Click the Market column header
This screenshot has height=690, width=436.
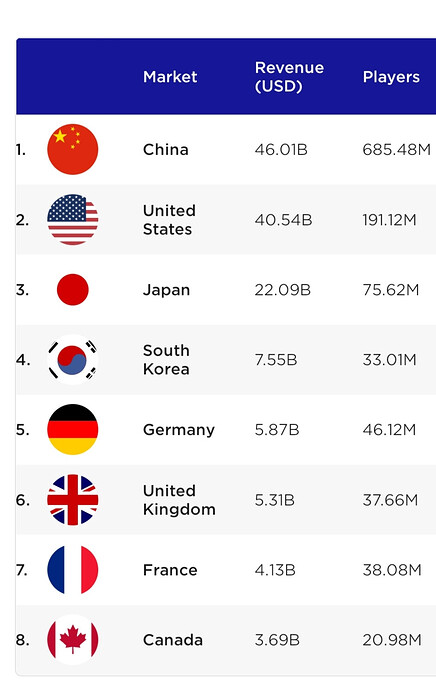point(170,77)
